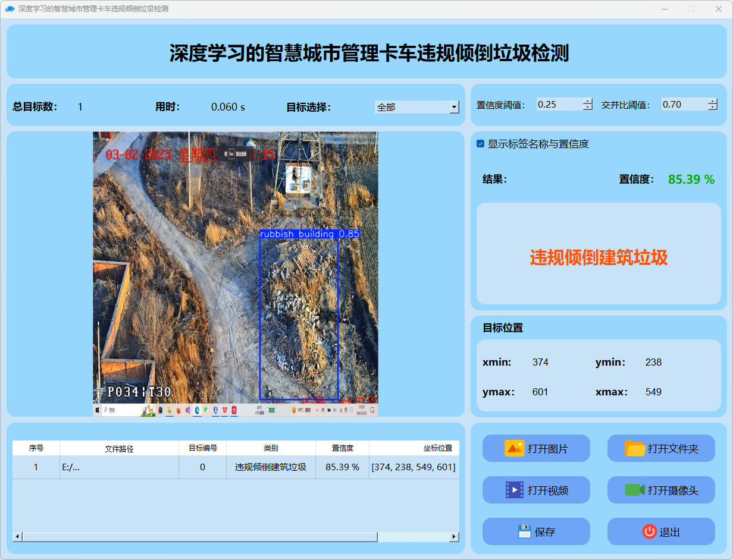Viewport: 733px width, 560px height.
Task: Click the yellow folder icon on 打开文件夹
Action: 635,448
